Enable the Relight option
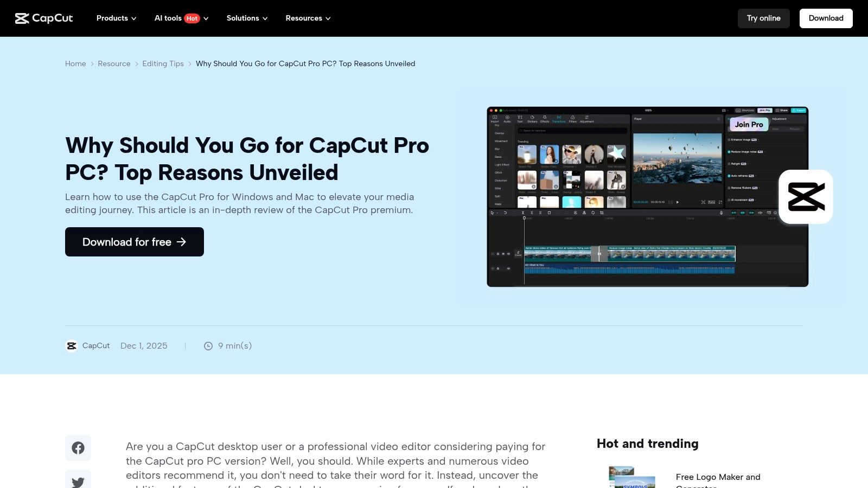This screenshot has width=868, height=488. click(729, 164)
